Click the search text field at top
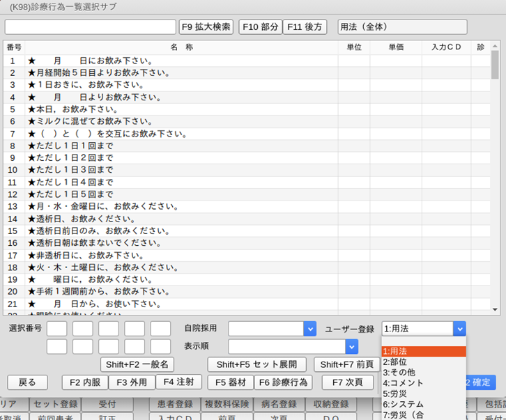The width and height of the screenshot is (506, 420). pos(90,27)
